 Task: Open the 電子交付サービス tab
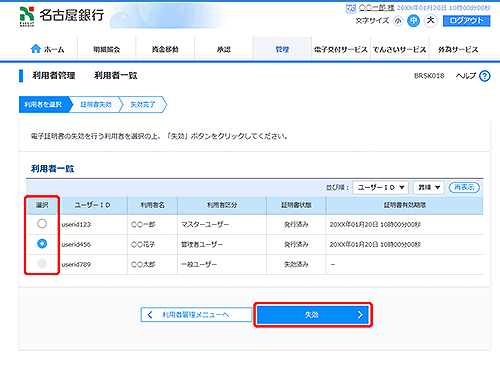tap(341, 49)
